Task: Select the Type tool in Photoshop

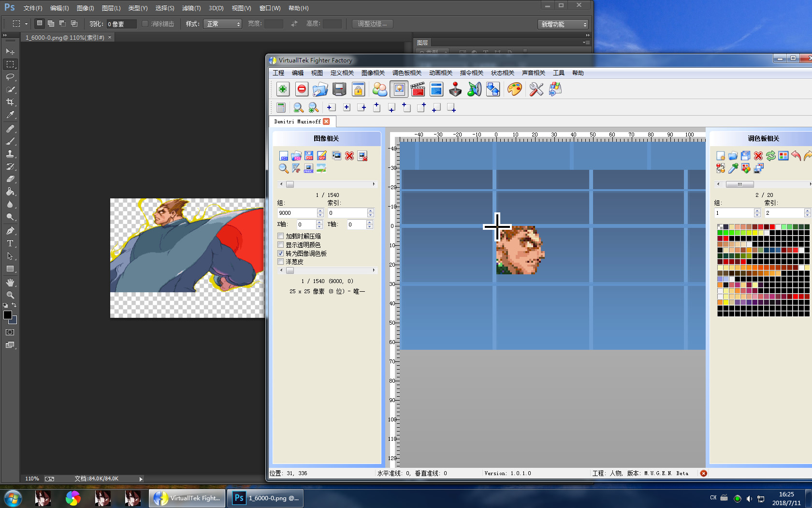Action: click(x=10, y=243)
